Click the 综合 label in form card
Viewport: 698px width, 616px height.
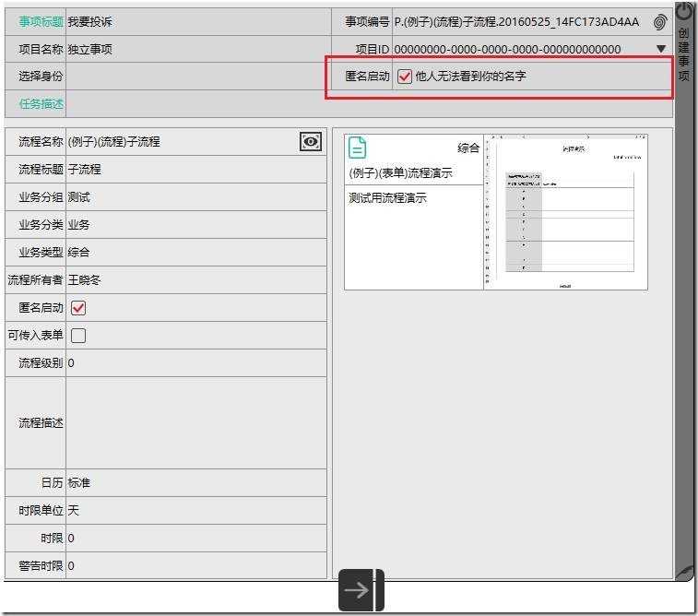coord(468,148)
